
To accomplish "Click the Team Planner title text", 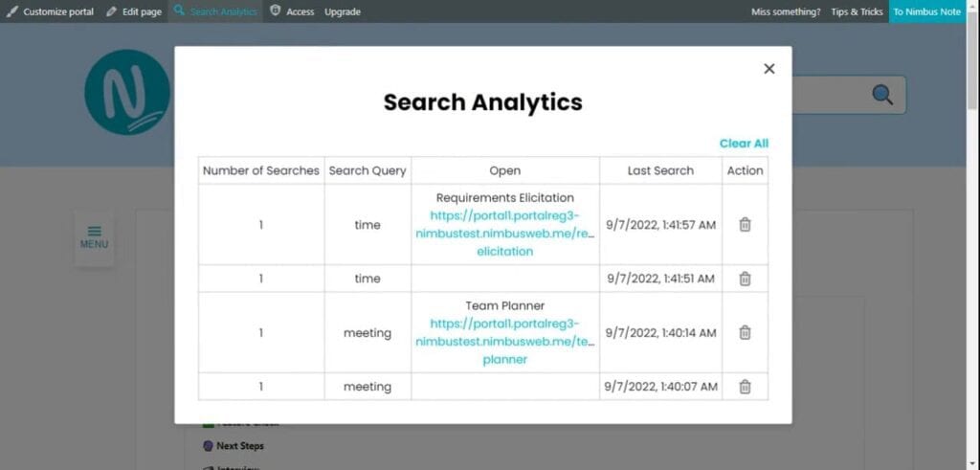I will 505,305.
